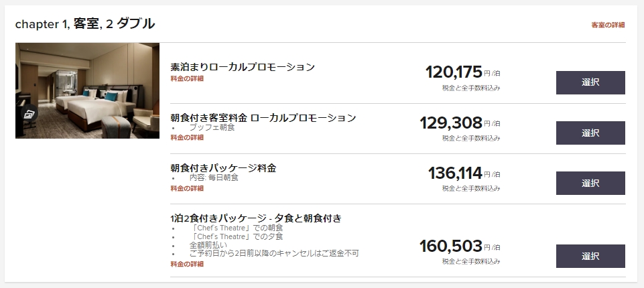This screenshot has width=644, height=288.
Task: Click the chapter 1, 客室, 2 ダブル heading
Action: click(x=85, y=24)
